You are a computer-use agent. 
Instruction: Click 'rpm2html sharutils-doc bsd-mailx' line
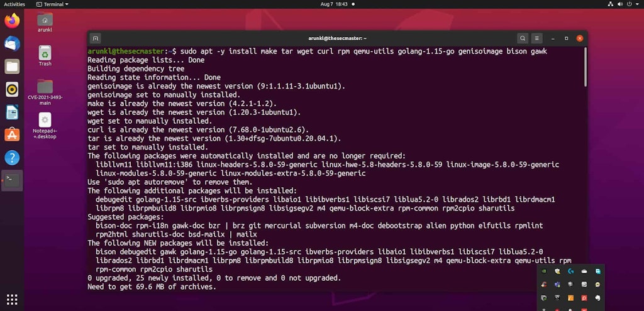176,234
